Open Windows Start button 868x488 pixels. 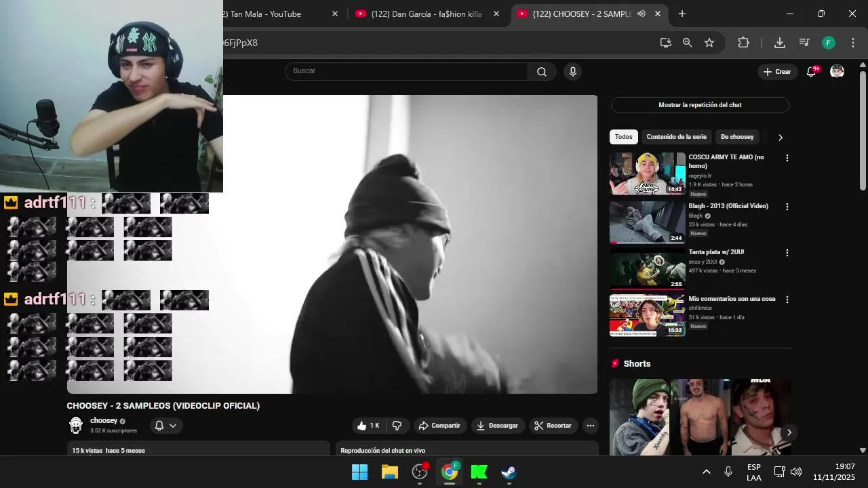point(359,472)
